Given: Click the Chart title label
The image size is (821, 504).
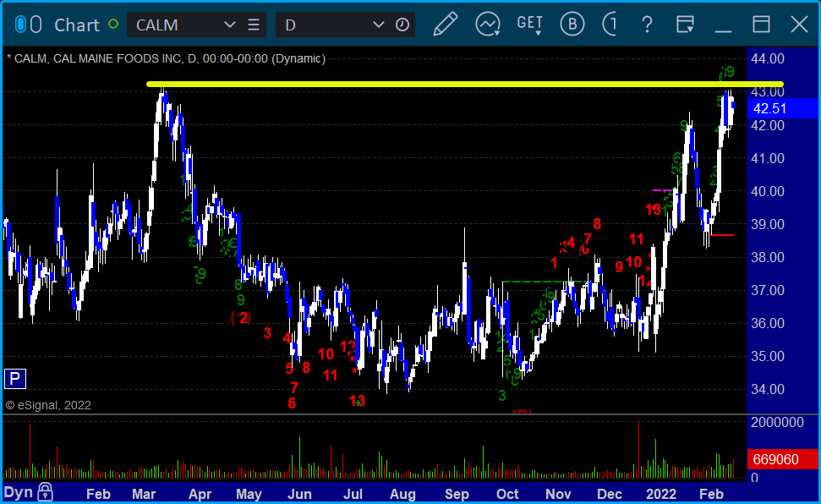Looking at the screenshot, I should (76, 25).
